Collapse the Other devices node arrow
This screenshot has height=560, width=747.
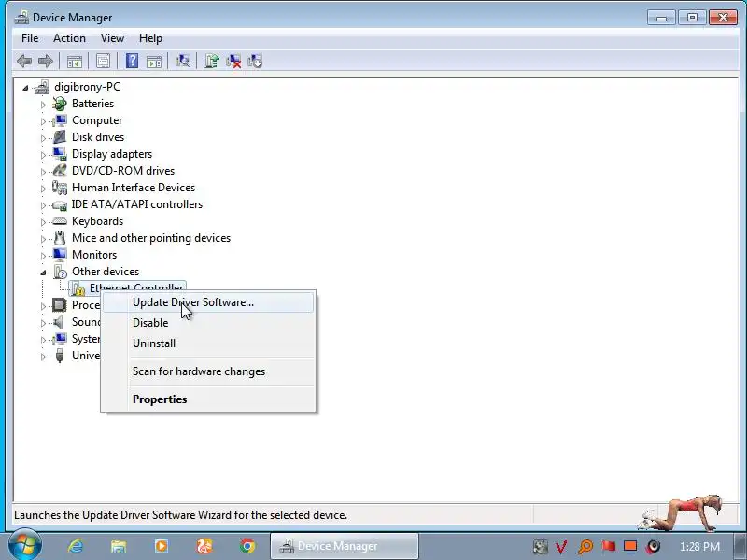tap(43, 273)
